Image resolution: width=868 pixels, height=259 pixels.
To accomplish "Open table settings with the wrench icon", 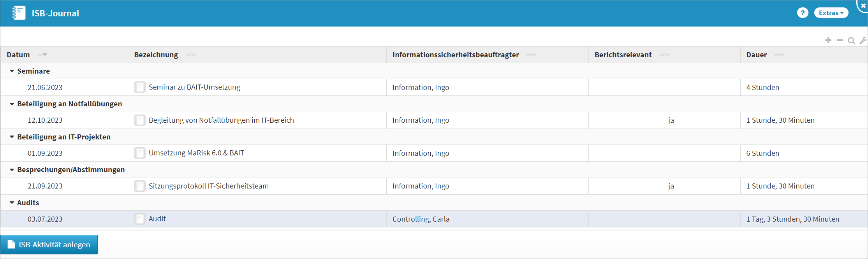I will pos(863,41).
